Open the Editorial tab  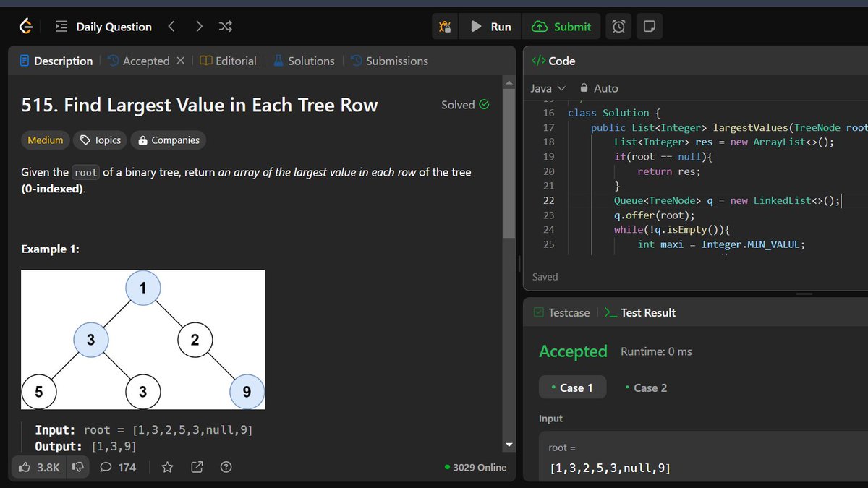pos(228,61)
